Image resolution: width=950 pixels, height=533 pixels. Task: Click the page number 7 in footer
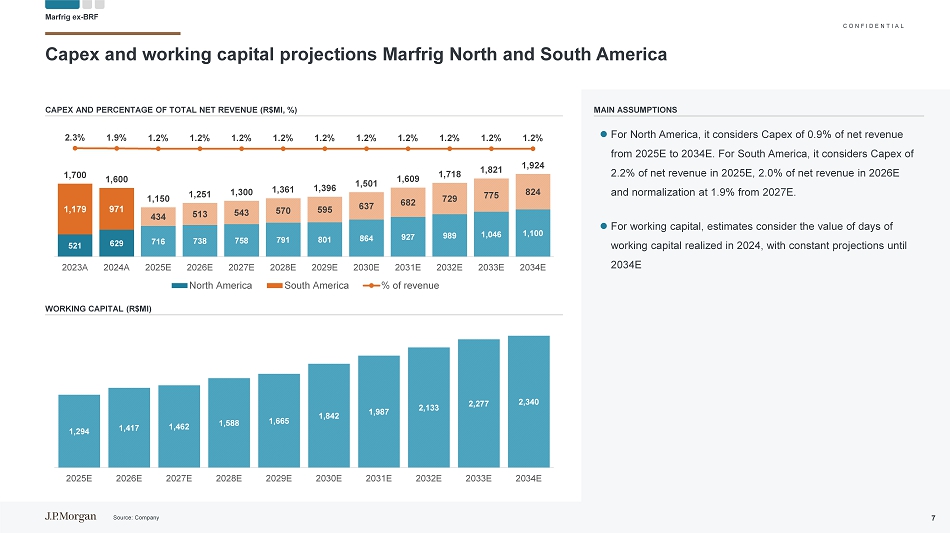pos(933,517)
